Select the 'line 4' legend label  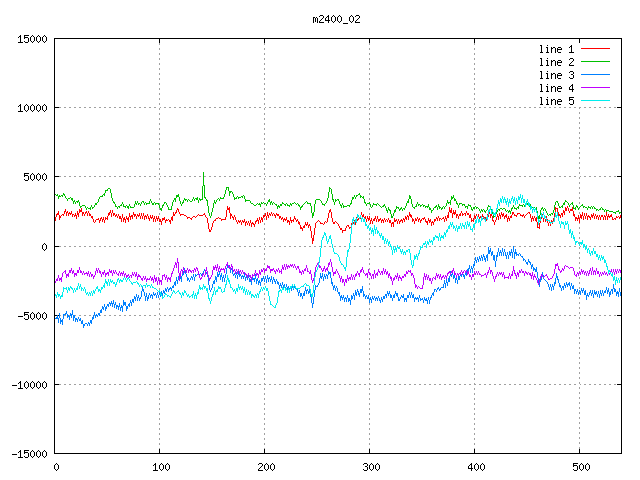click(x=557, y=88)
